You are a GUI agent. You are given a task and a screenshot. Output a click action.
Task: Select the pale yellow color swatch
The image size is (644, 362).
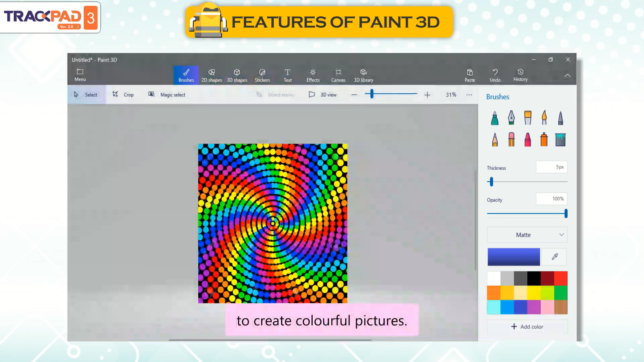[x=520, y=293]
